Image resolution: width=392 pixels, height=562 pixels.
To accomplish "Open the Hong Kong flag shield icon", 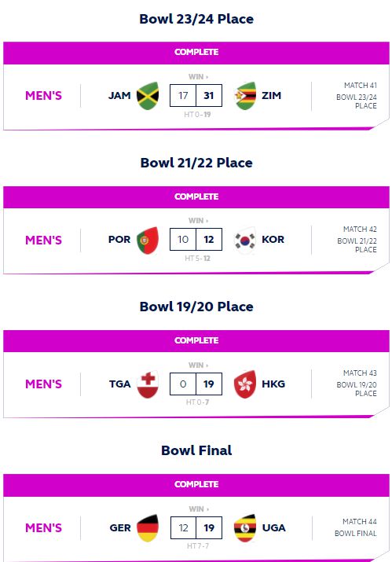I will pos(245,384).
